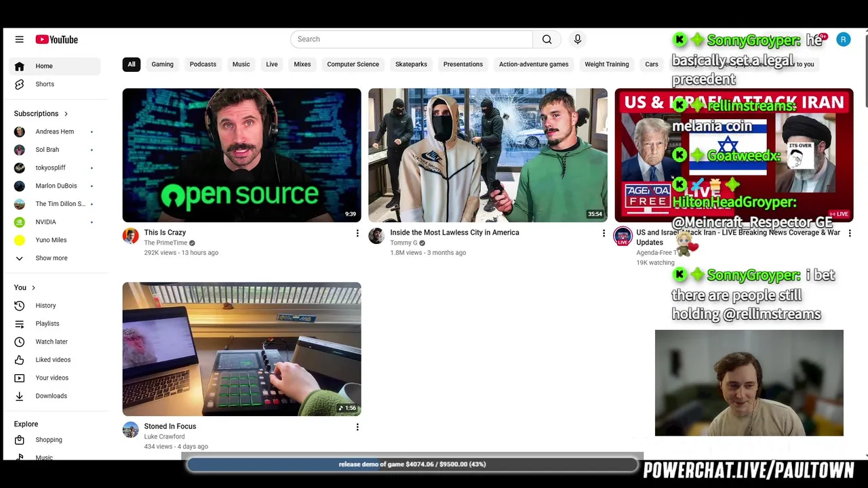Select the Presentations filter chip
The height and width of the screenshot is (488, 868).
tap(463, 64)
